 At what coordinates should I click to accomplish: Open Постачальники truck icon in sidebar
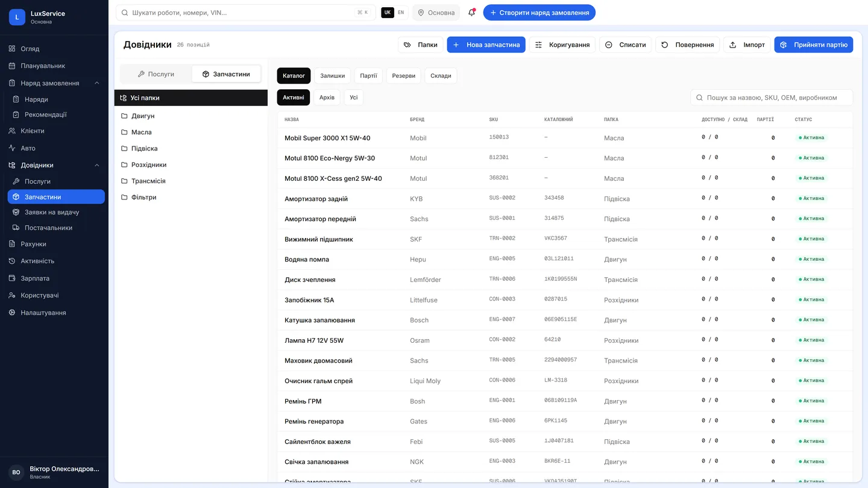pyautogui.click(x=16, y=228)
